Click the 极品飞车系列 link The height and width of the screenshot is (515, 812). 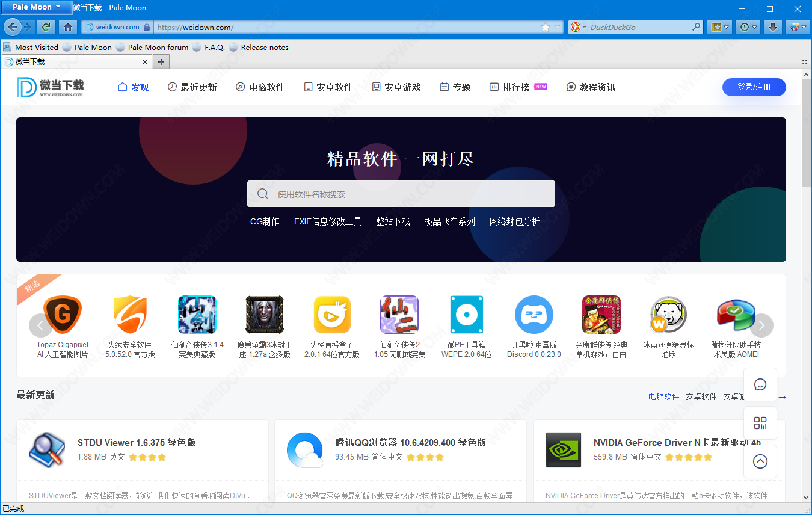(x=450, y=221)
